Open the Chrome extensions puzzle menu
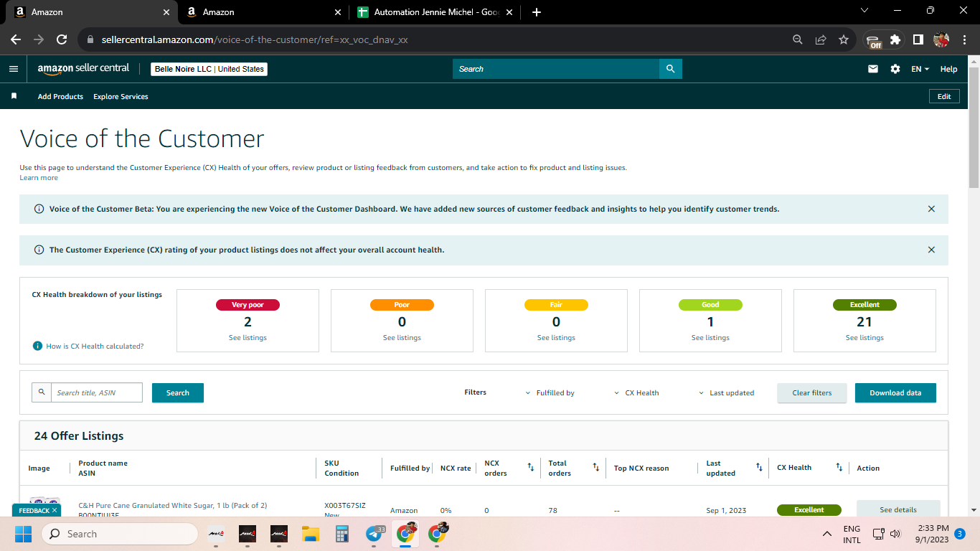The image size is (980, 551). point(895,39)
